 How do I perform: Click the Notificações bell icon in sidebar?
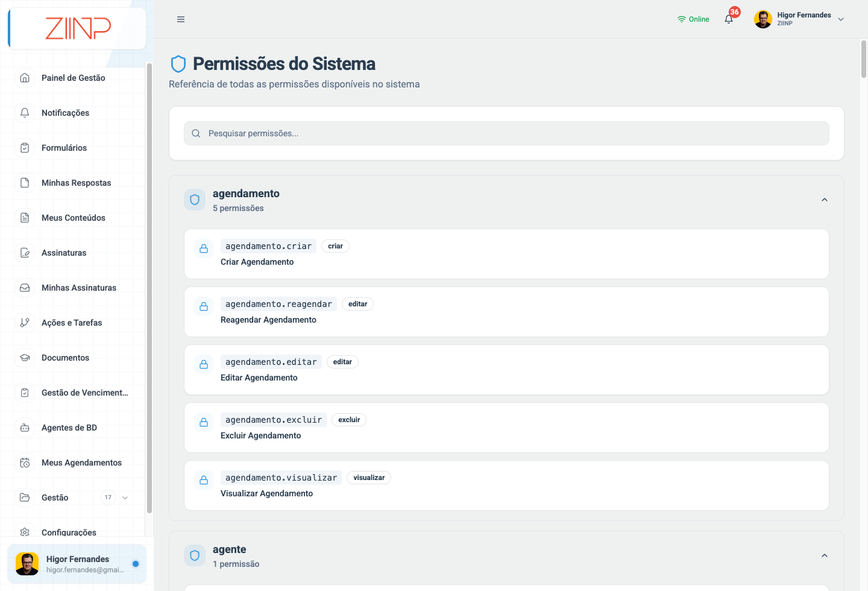[25, 113]
